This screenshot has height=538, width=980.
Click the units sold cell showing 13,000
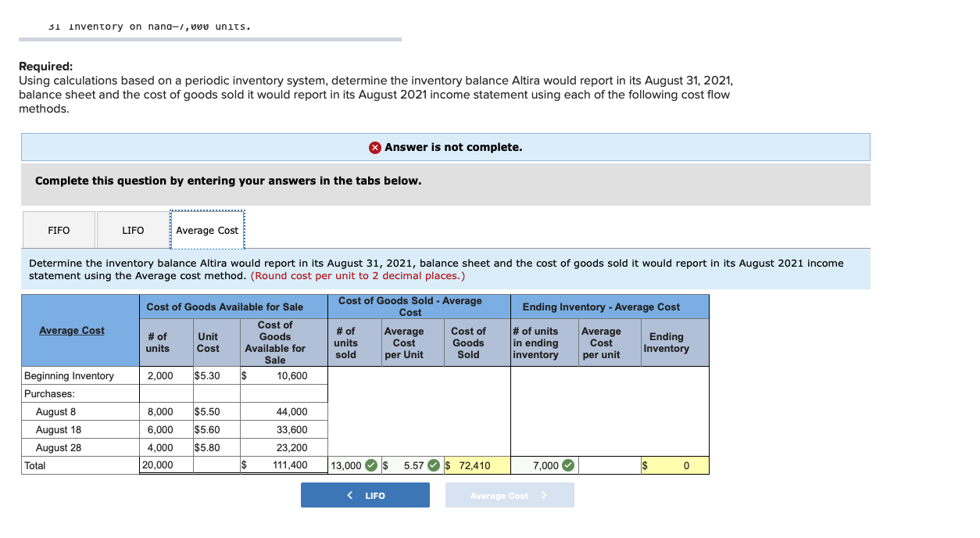345,464
